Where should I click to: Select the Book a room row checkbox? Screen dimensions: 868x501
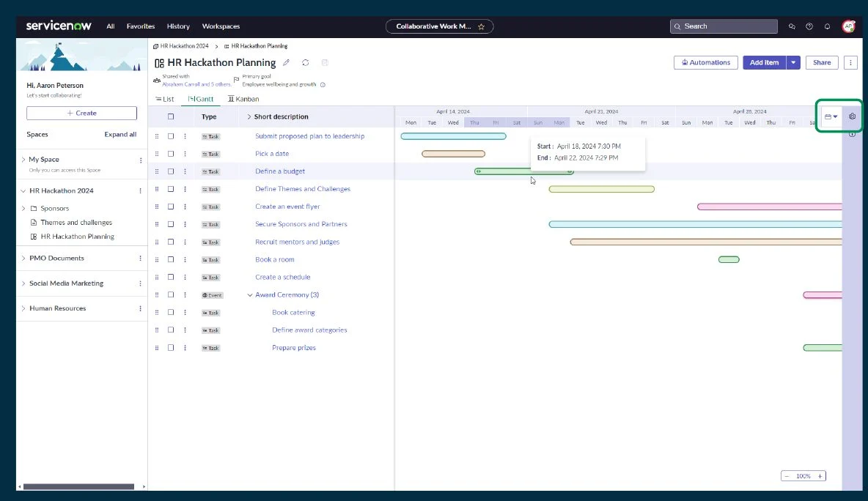coord(171,259)
